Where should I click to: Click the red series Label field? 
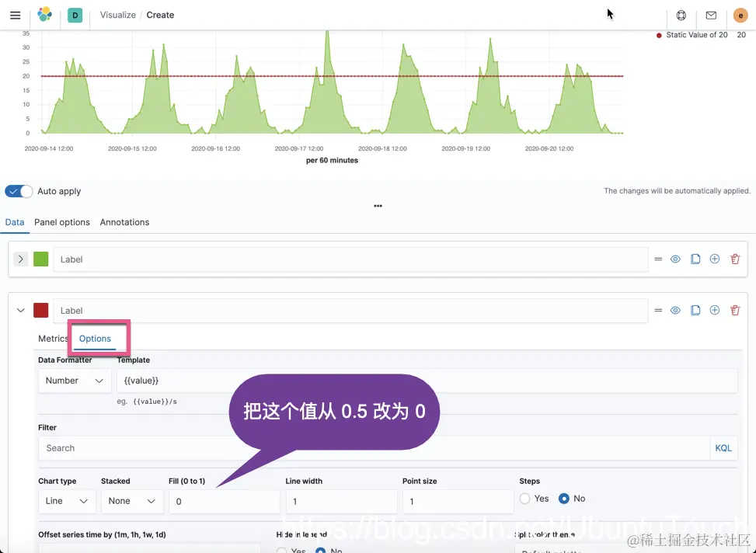click(350, 311)
